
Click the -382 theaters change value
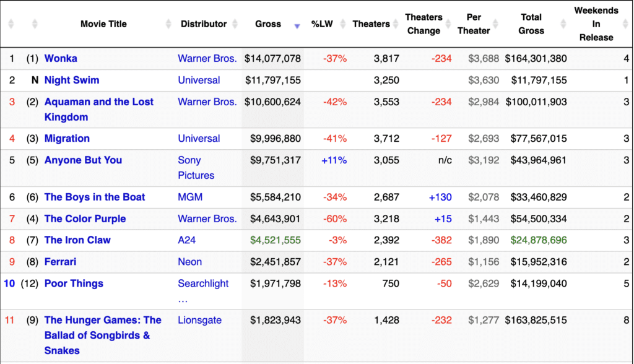pyautogui.click(x=441, y=240)
